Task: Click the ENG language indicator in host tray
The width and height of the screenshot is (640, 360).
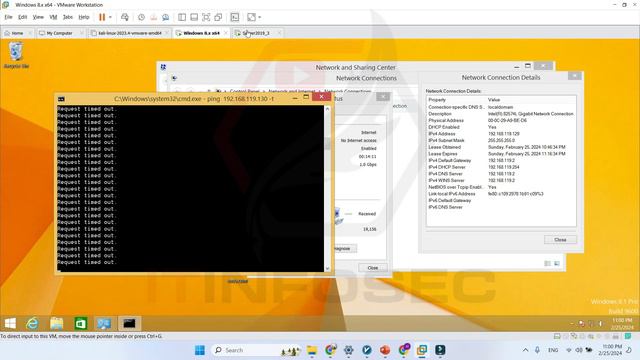Action: click(553, 350)
